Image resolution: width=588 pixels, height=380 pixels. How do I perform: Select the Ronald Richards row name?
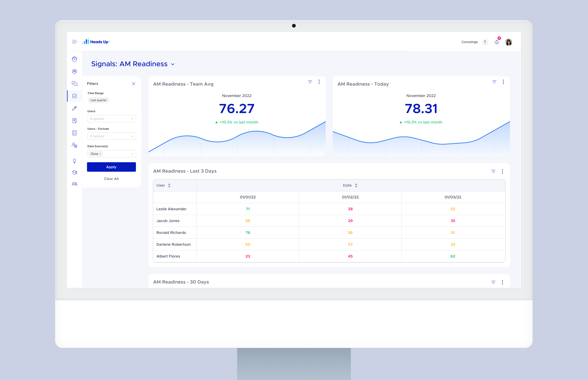[x=171, y=233]
